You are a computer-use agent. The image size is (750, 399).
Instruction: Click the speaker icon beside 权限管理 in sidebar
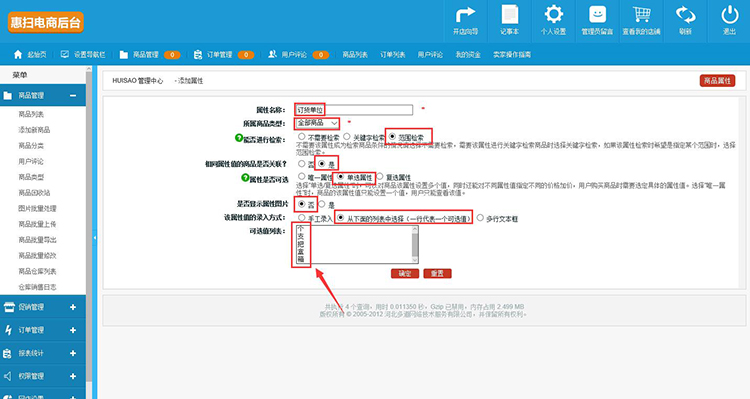click(8, 376)
